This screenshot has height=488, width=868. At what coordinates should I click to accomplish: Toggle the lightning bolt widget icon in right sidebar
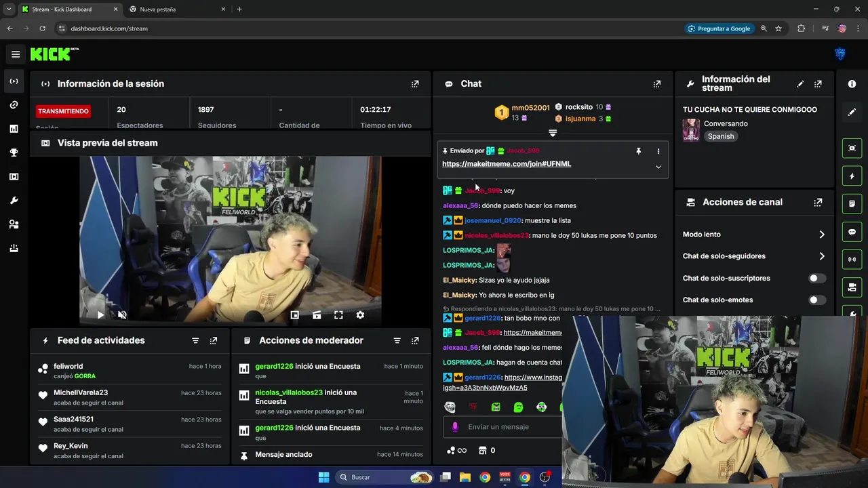[852, 176]
